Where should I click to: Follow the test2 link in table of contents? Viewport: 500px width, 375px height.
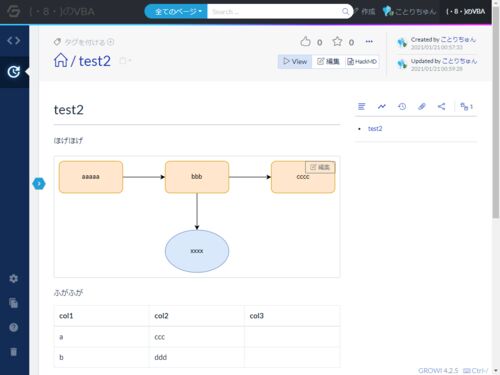click(375, 129)
